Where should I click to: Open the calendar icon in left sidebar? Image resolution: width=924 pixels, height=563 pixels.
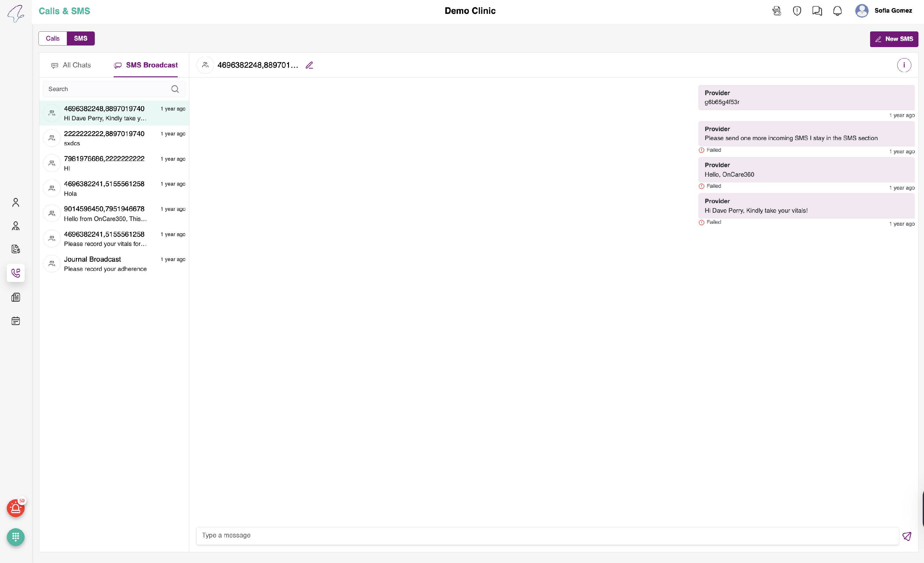click(x=15, y=321)
